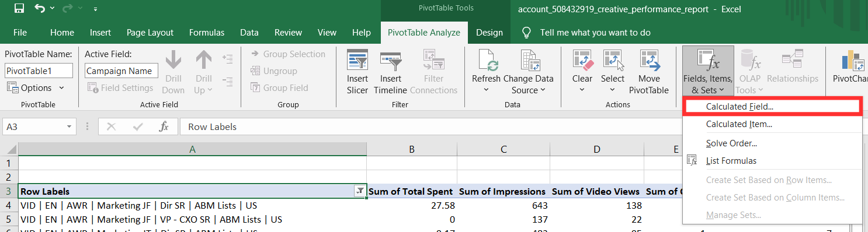Click the PivotChart icon
Viewport: 868px width, 232px height.
(850, 61)
